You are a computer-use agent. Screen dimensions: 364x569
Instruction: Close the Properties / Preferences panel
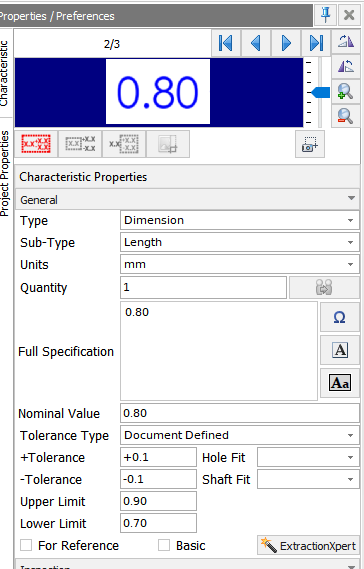click(x=349, y=15)
